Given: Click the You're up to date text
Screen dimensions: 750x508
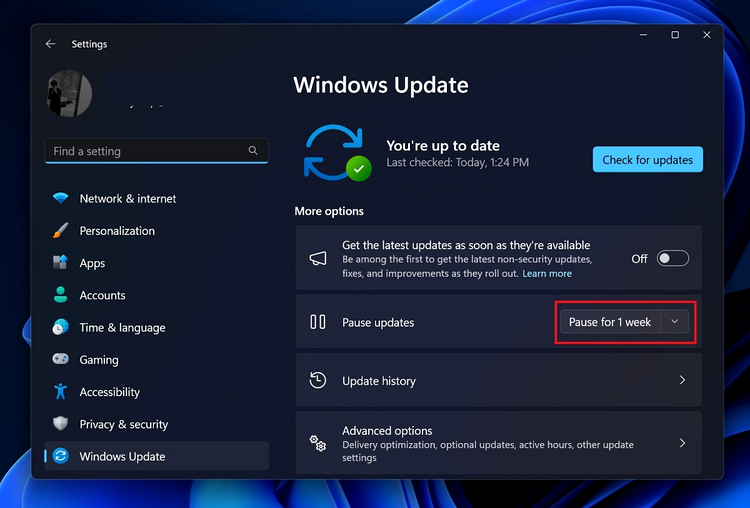Looking at the screenshot, I should point(443,145).
